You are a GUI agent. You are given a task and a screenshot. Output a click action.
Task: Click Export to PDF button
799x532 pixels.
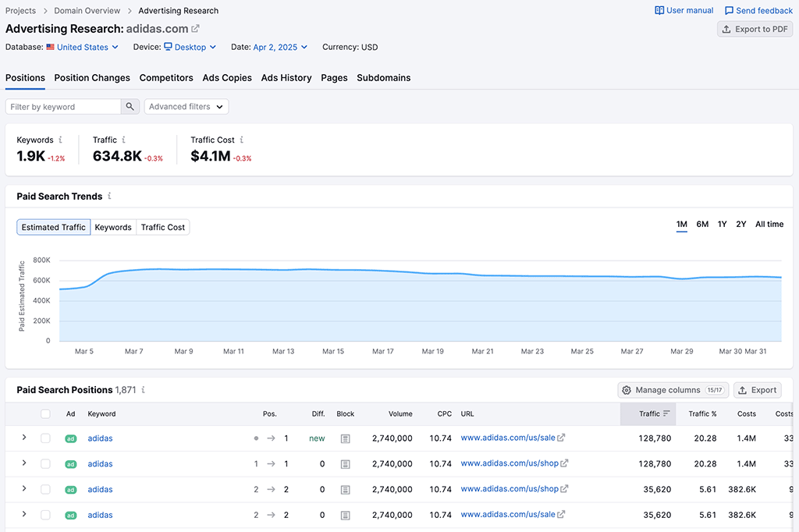click(x=755, y=29)
